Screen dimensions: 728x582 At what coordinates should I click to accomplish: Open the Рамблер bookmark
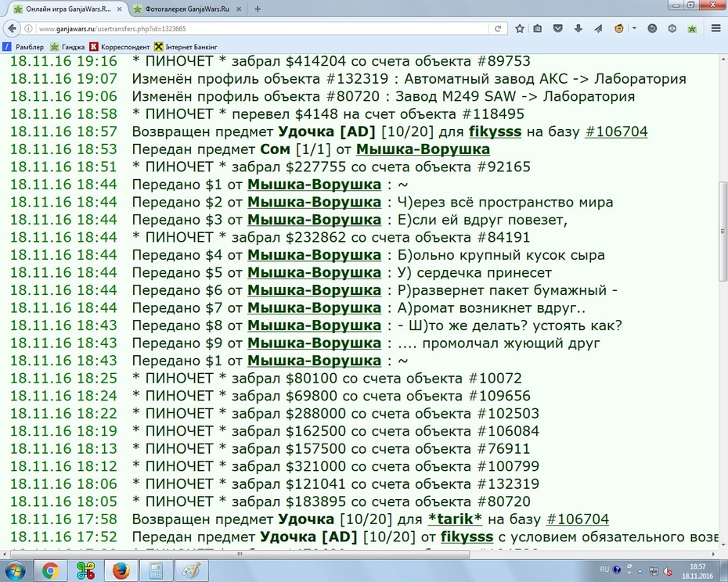(x=23, y=47)
